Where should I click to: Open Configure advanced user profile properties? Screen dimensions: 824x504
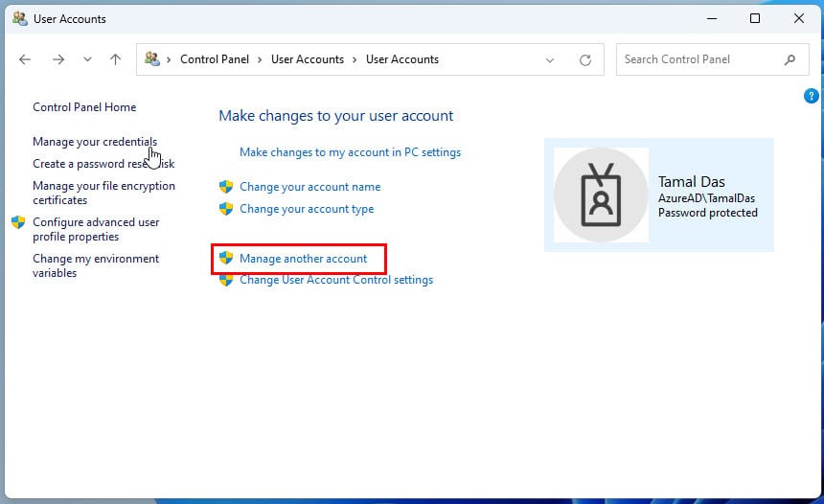(x=96, y=229)
